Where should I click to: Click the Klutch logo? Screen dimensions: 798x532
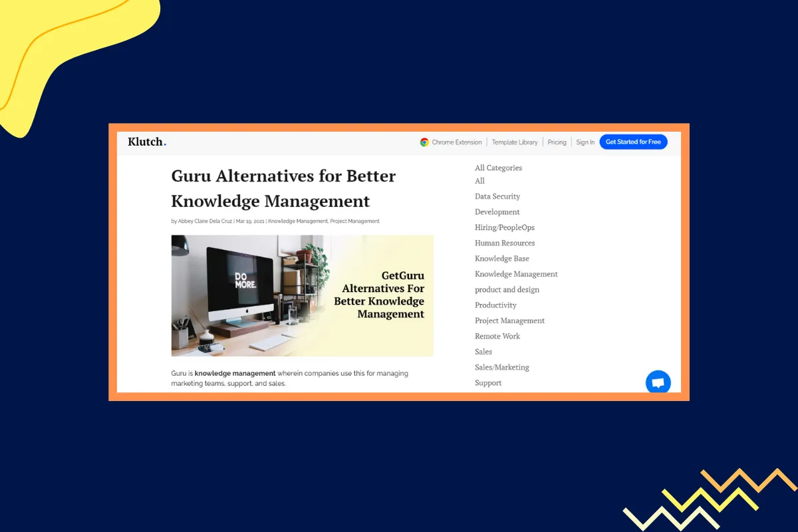click(x=147, y=142)
